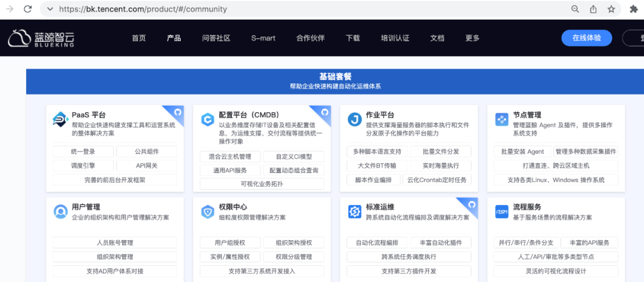Click the 流程服务 title
The image size is (644, 282).
527,207
